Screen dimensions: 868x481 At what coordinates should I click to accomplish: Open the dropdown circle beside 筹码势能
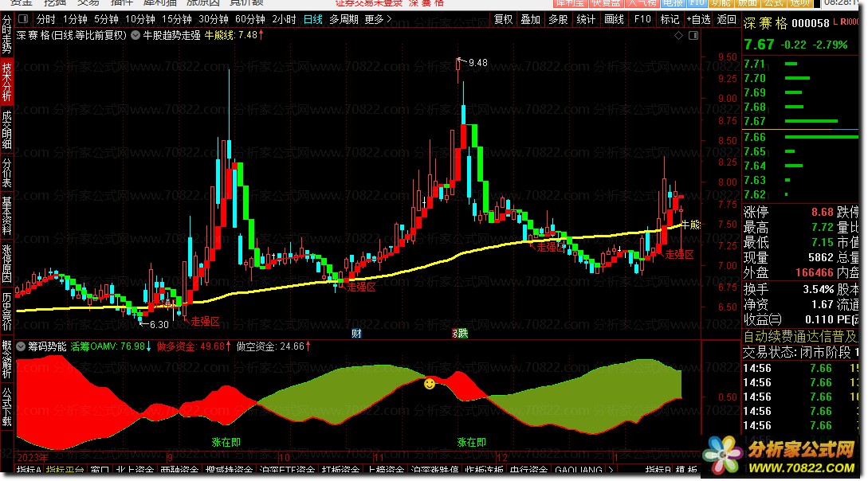(21, 346)
